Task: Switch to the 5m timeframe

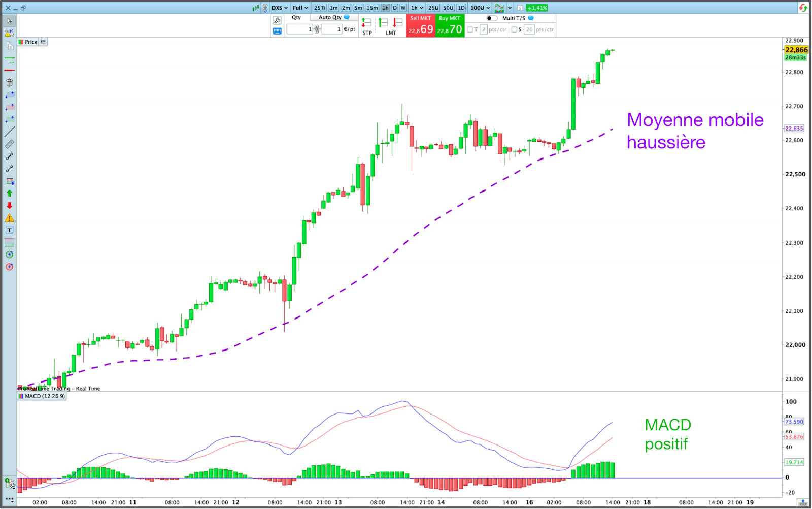Action: pyautogui.click(x=358, y=8)
